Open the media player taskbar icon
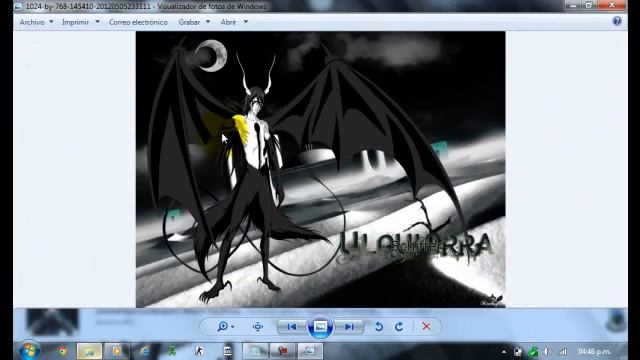The height and width of the screenshot is (360, 640). click(x=117, y=351)
